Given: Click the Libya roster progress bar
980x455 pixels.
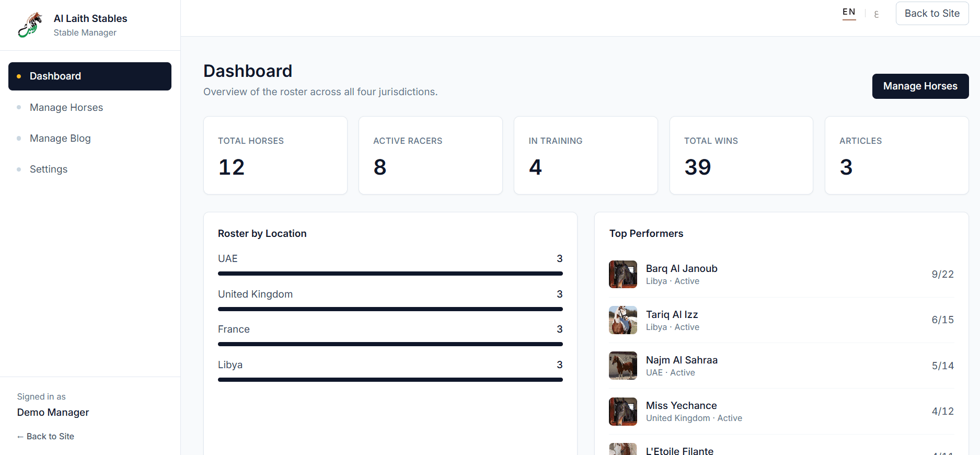Looking at the screenshot, I should coord(390,380).
